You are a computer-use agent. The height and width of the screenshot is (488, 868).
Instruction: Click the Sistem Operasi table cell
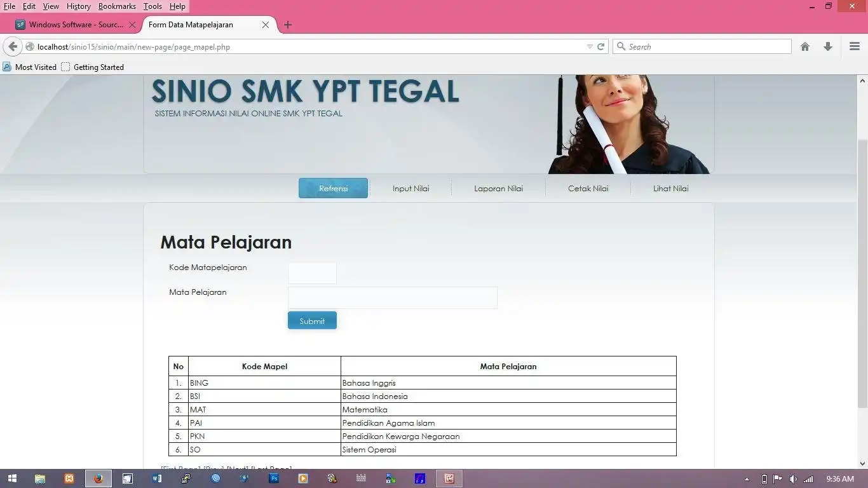click(x=508, y=449)
